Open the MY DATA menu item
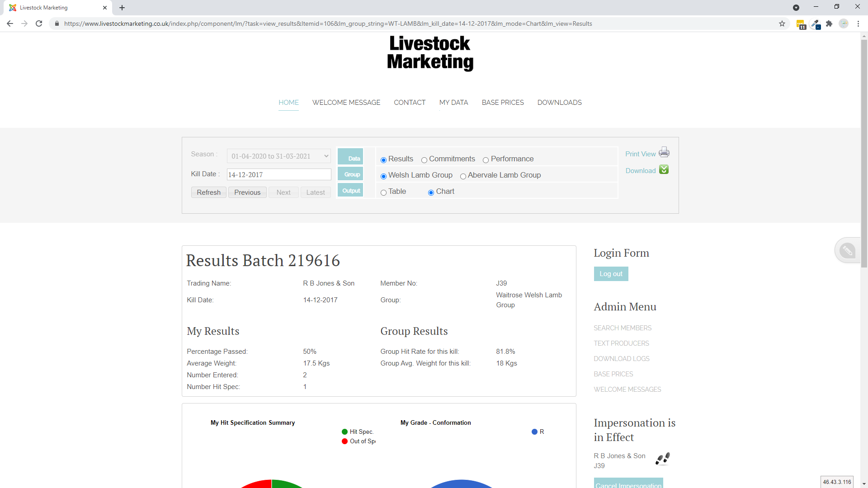The image size is (868, 488). 453,103
